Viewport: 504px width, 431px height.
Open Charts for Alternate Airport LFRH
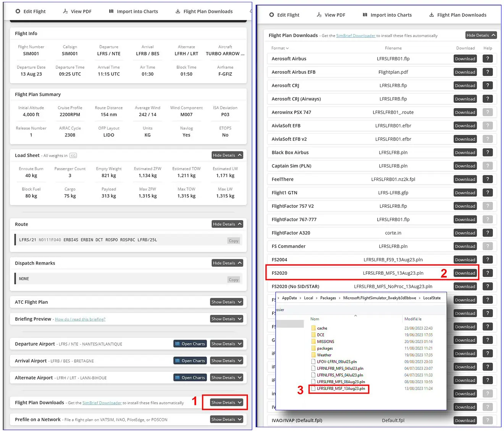[190, 378]
